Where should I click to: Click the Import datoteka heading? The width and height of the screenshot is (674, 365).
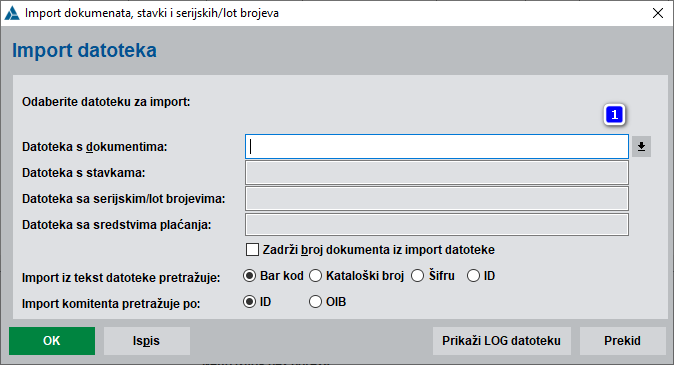(84, 50)
